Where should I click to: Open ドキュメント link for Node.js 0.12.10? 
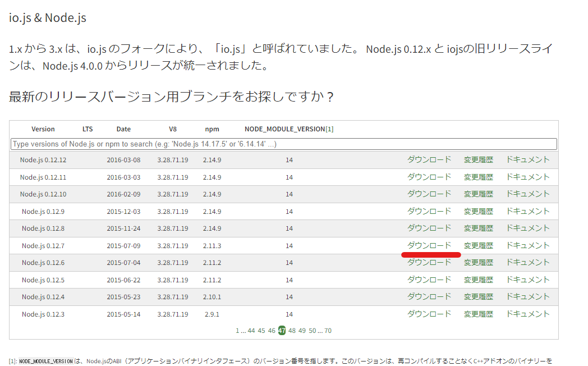[x=527, y=194]
